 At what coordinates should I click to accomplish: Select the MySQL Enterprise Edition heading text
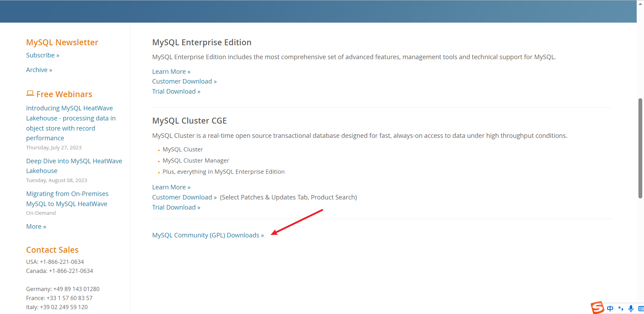pyautogui.click(x=202, y=42)
